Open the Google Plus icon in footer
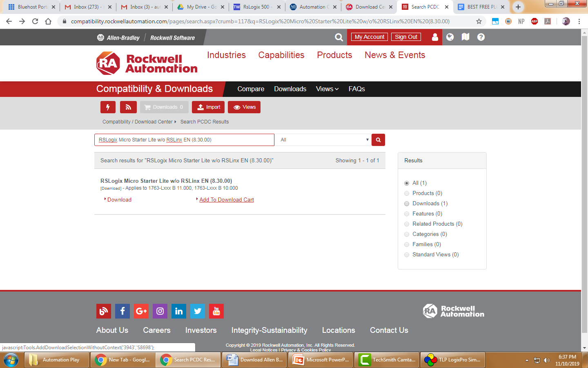The image size is (588, 368). pyautogui.click(x=141, y=311)
